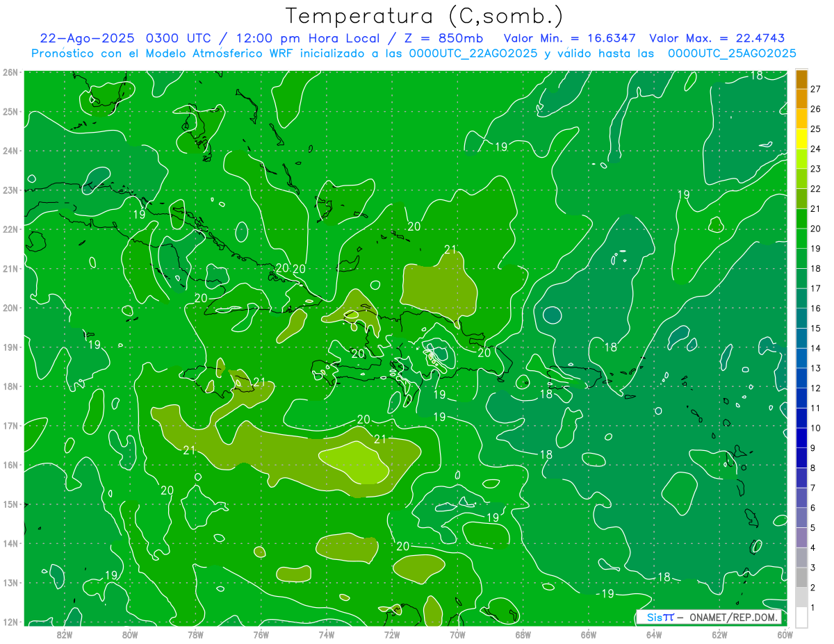This screenshot has height=644, width=834.
Task: Click the 25N latitude axis label
Action: (x=10, y=112)
